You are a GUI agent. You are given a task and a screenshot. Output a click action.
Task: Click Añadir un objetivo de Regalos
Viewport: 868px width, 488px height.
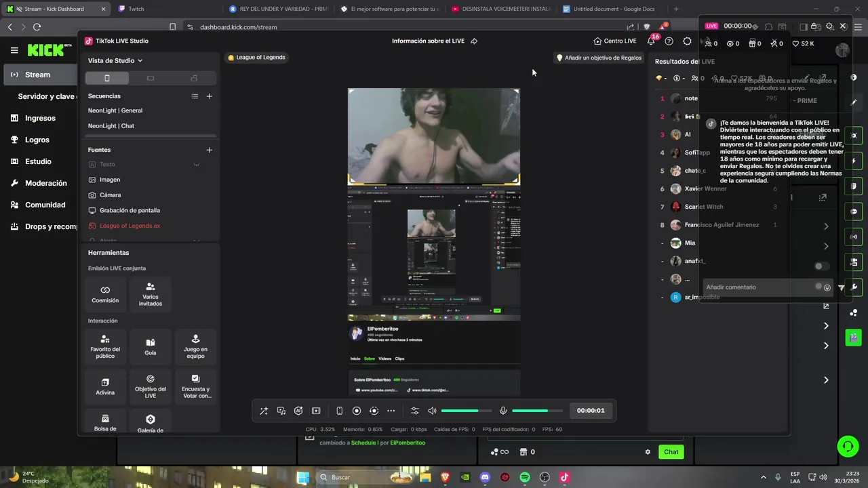tap(599, 58)
